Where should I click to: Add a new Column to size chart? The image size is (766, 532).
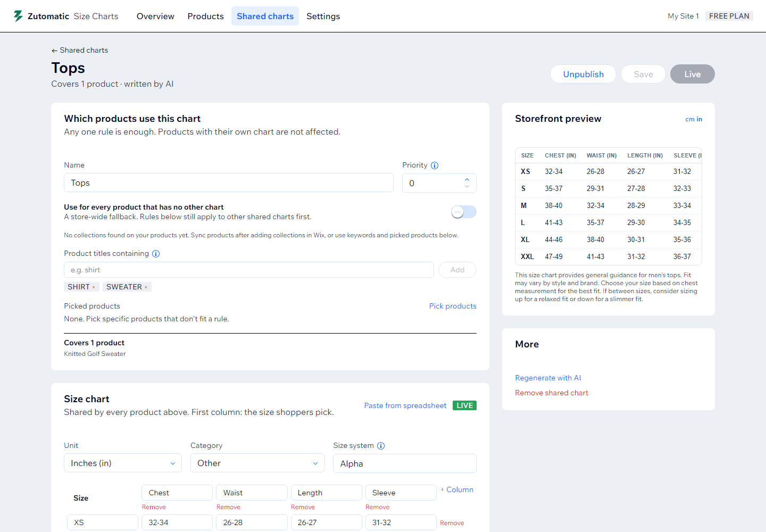pyautogui.click(x=457, y=489)
